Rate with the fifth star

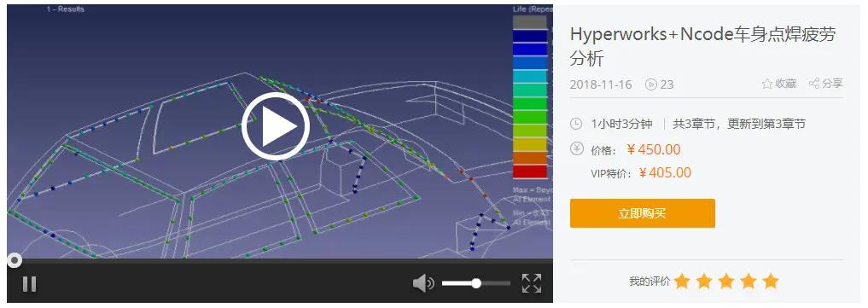pos(771,281)
